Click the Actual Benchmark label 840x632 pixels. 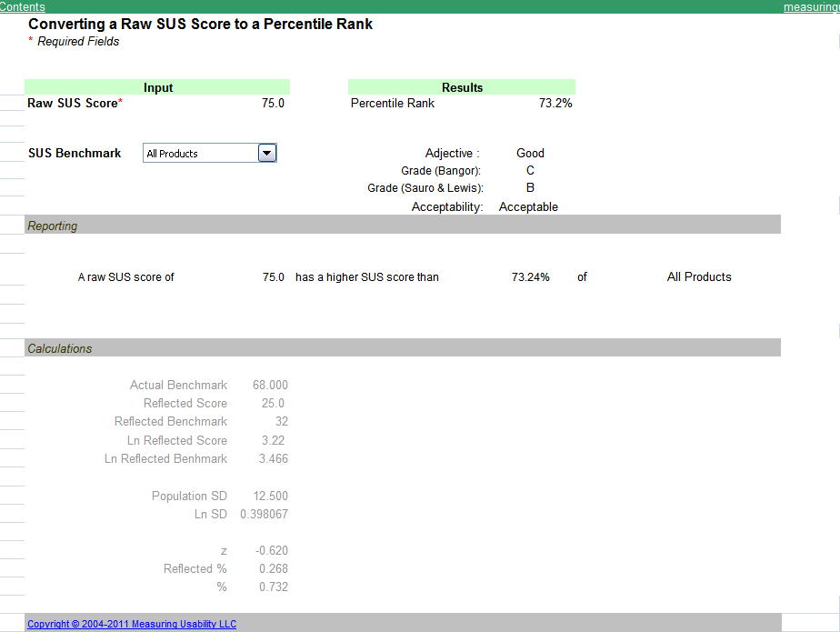pyautogui.click(x=178, y=385)
